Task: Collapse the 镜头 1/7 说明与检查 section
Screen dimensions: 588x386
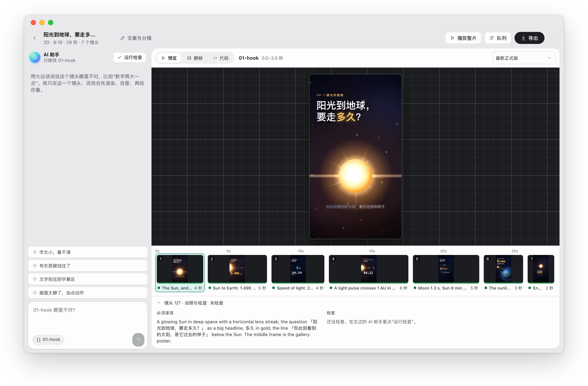Action: (159, 303)
